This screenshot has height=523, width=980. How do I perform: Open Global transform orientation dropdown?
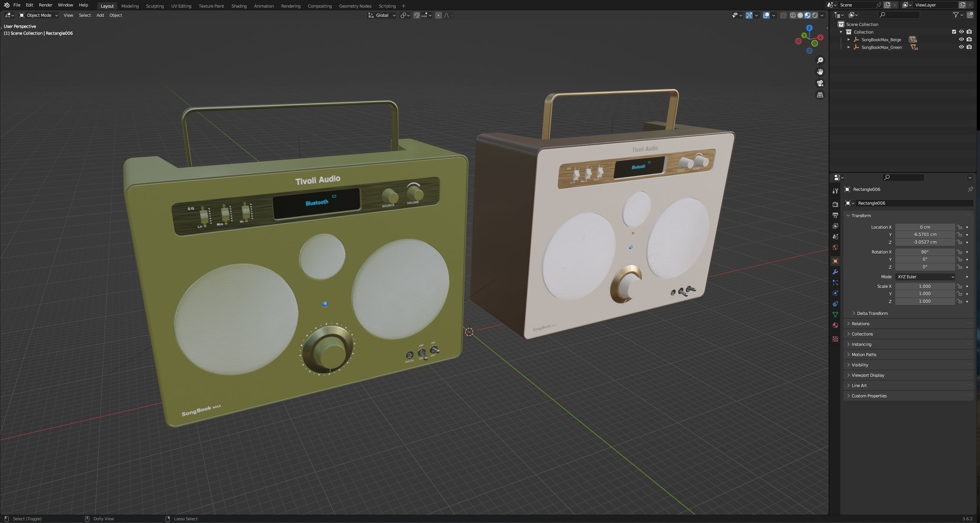[x=382, y=15]
